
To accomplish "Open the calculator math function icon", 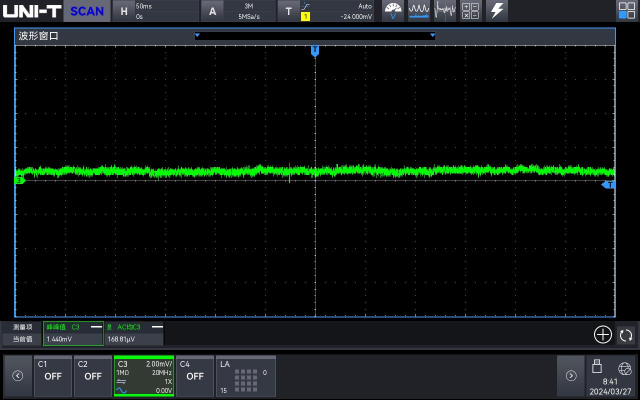I will click(470, 11).
